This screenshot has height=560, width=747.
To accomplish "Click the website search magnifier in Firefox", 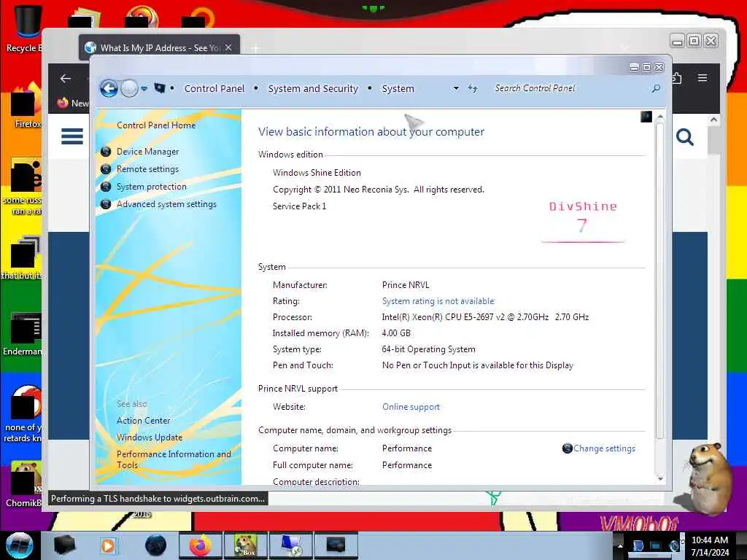I will click(x=684, y=138).
